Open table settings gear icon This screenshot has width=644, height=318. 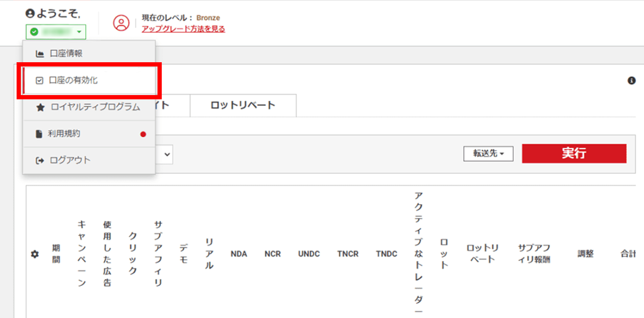[x=35, y=254]
